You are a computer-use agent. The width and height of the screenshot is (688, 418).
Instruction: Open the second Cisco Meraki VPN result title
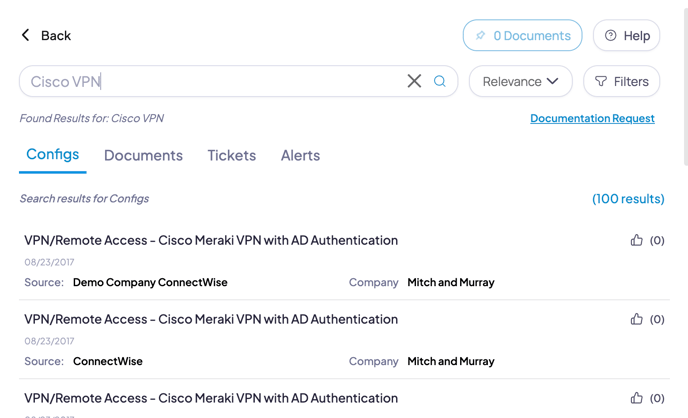click(x=211, y=319)
